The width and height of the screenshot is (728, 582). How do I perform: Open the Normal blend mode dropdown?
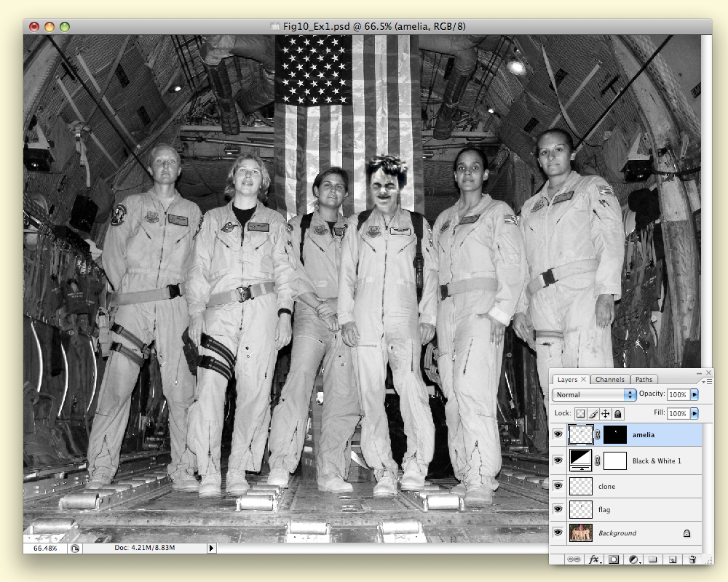click(x=594, y=394)
